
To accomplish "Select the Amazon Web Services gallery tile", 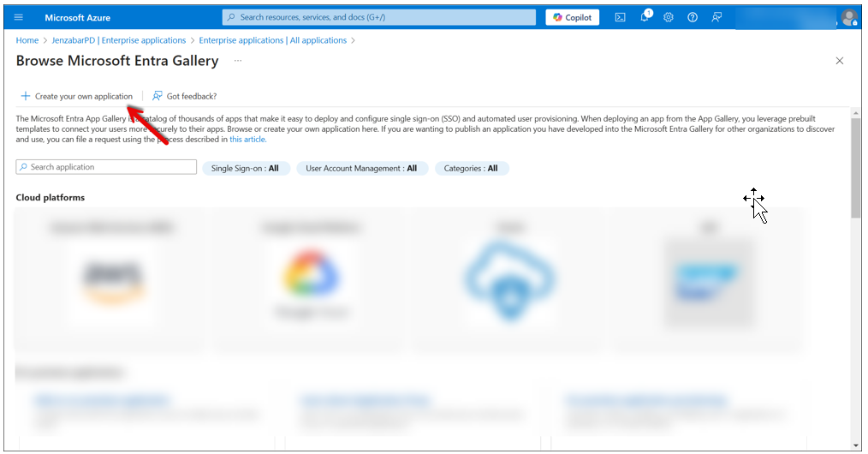I will coord(111,279).
